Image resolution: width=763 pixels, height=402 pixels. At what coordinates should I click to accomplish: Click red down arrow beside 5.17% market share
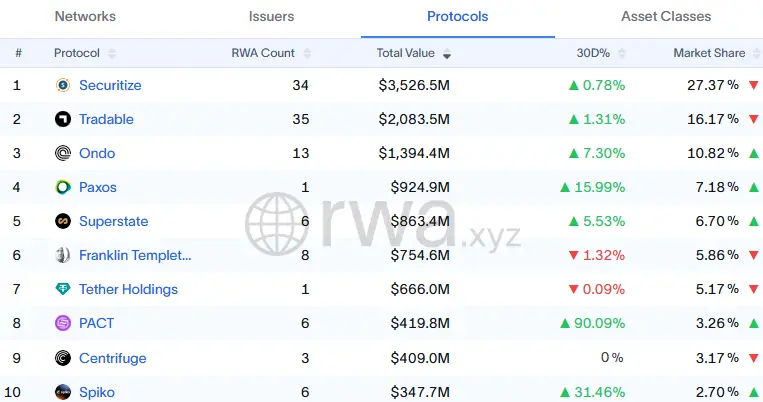tap(754, 289)
